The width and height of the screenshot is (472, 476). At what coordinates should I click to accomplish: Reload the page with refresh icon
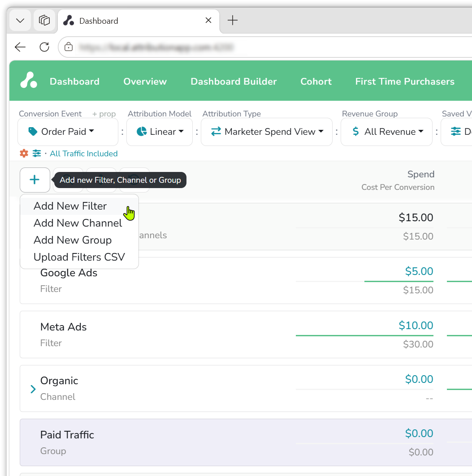click(44, 47)
